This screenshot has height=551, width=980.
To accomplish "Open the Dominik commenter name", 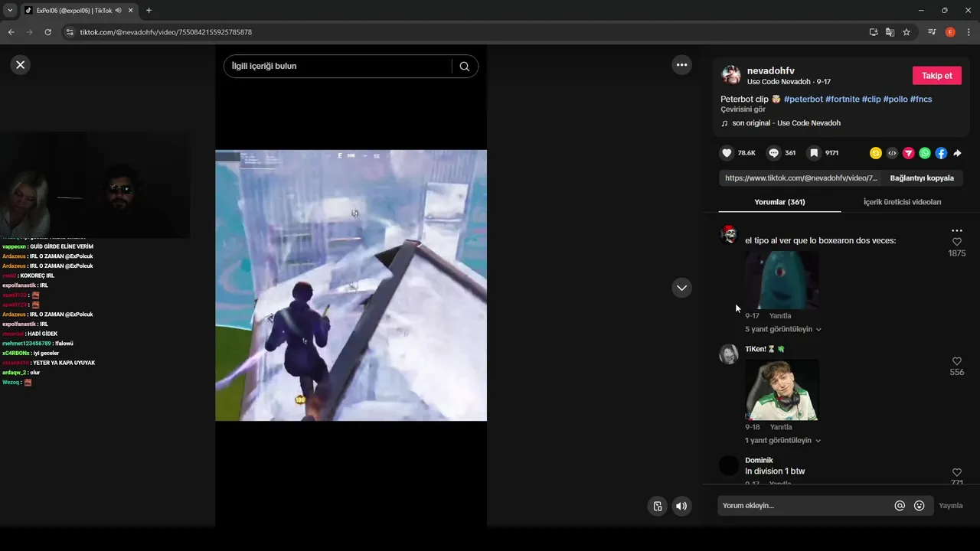I will click(x=759, y=461).
